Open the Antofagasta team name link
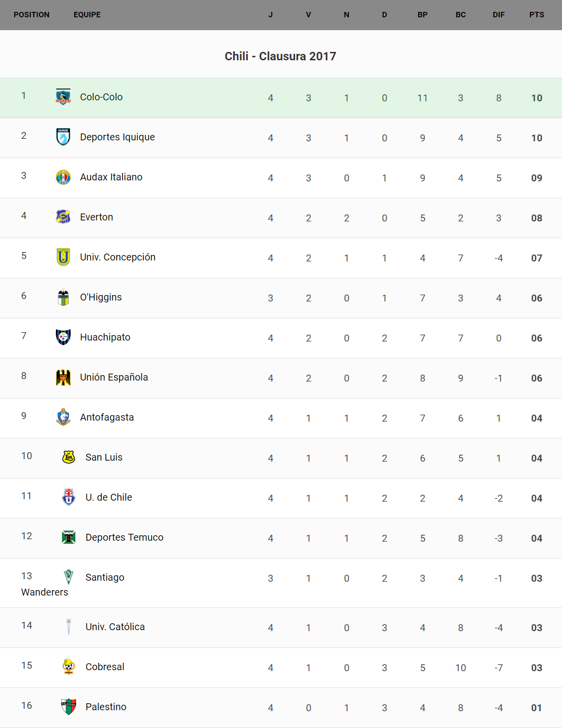The height and width of the screenshot is (728, 562). tap(107, 417)
